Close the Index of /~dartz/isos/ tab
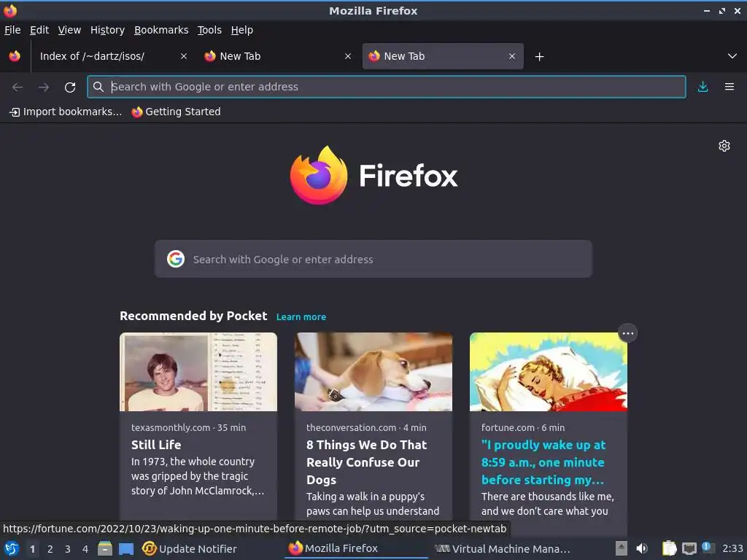747x560 pixels. pos(184,56)
